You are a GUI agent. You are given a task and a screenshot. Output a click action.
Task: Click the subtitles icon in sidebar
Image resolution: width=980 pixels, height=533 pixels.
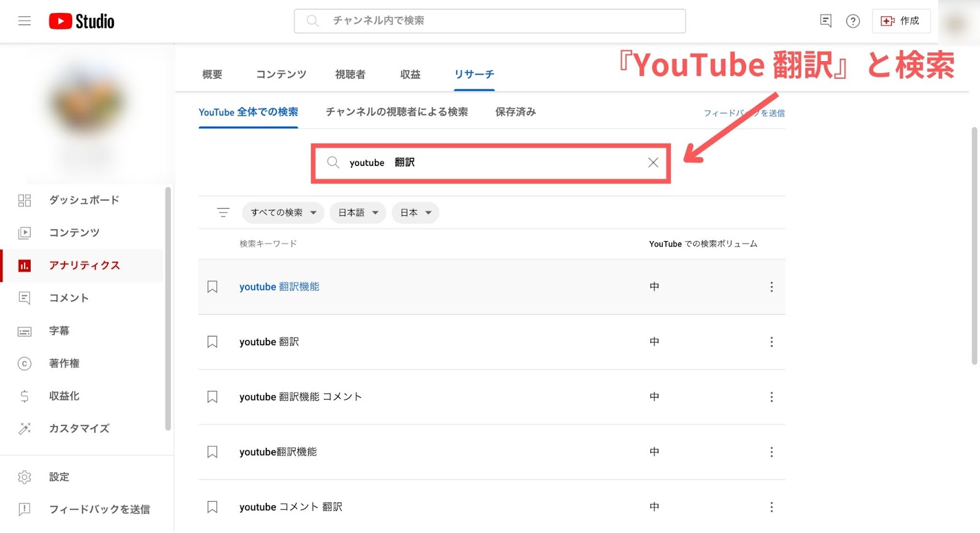(x=24, y=331)
